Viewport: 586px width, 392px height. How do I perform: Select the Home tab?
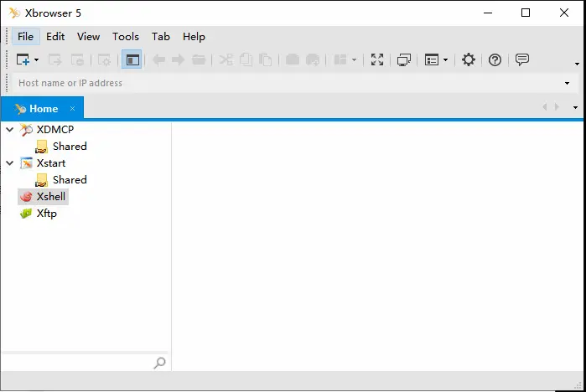point(42,109)
